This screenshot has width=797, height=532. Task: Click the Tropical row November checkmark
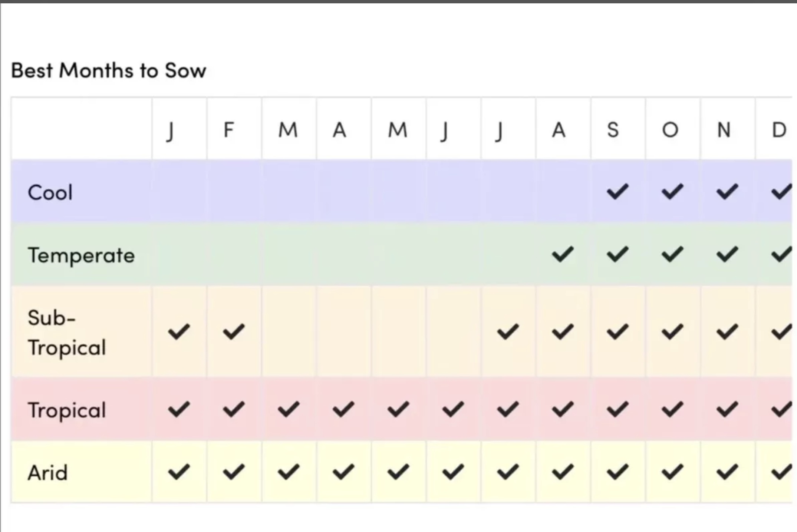pos(727,409)
